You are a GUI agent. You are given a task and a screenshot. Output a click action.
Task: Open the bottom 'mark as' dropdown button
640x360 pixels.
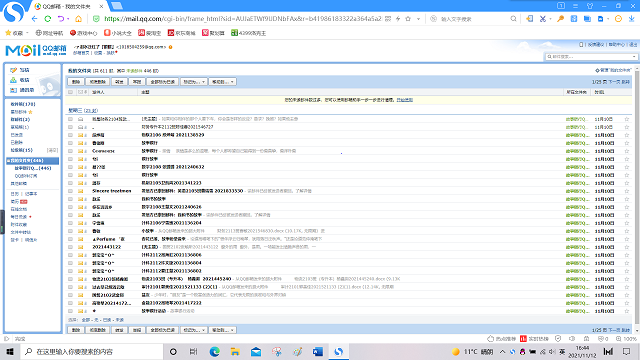tap(194, 330)
